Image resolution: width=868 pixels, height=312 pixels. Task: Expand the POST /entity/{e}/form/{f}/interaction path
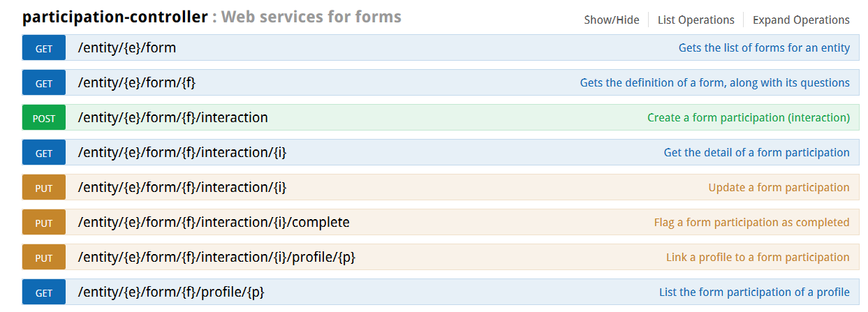(172, 118)
